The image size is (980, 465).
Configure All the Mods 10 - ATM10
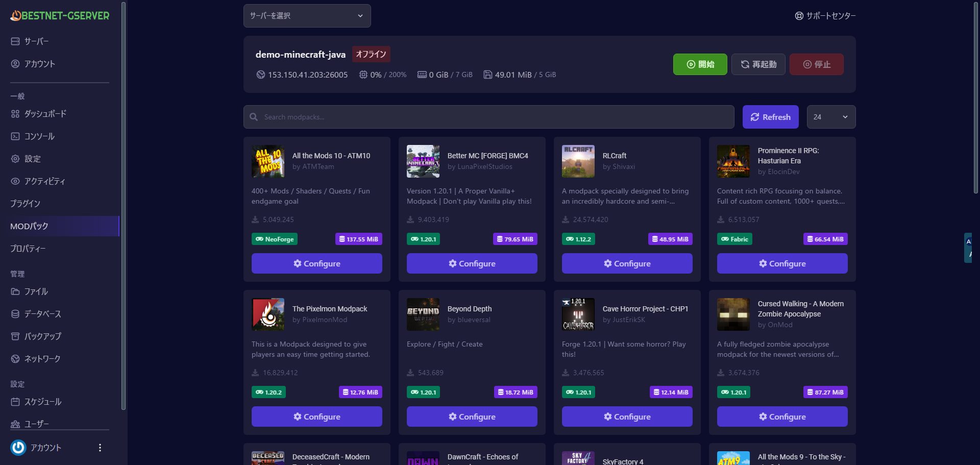[x=317, y=263]
